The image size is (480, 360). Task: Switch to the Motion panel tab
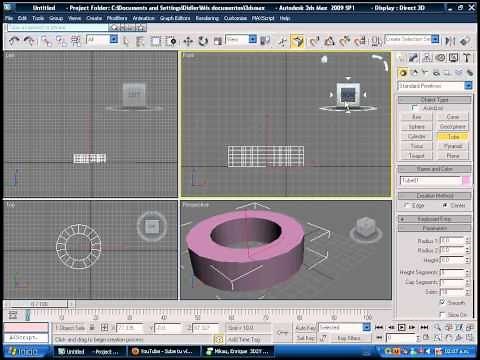(x=440, y=58)
